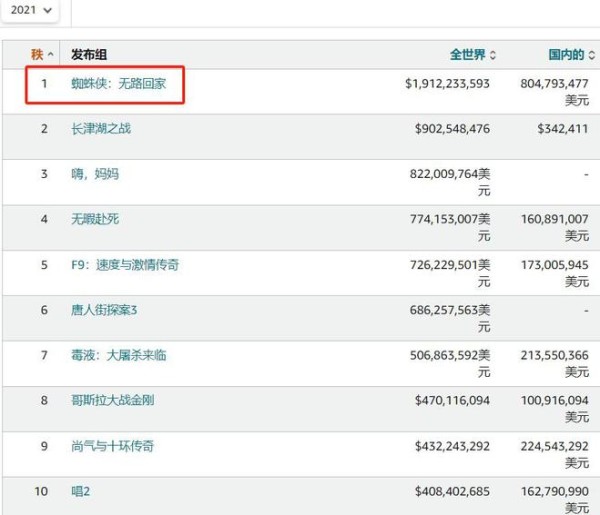Viewport: 600px width, 515px height.
Task: Select the 506,863,592美元 worldwide value
Action: click(450, 363)
